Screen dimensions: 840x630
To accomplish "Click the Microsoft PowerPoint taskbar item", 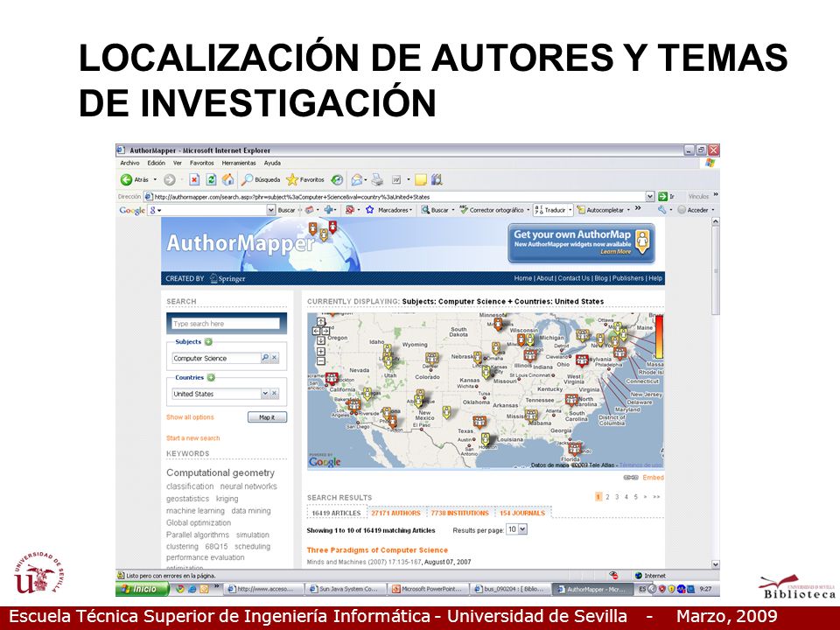I will pos(428,589).
